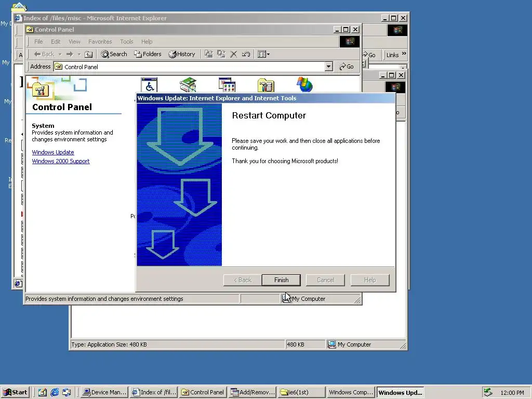
Task: Toggle the Folders pane in Control Panel
Action: click(148, 54)
